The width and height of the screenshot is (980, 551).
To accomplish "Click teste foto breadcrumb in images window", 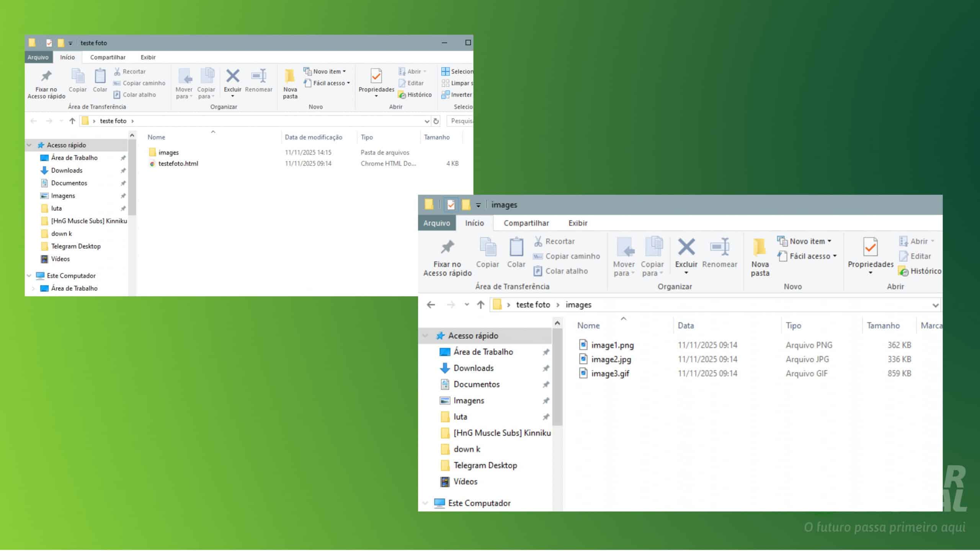I will [x=532, y=305].
